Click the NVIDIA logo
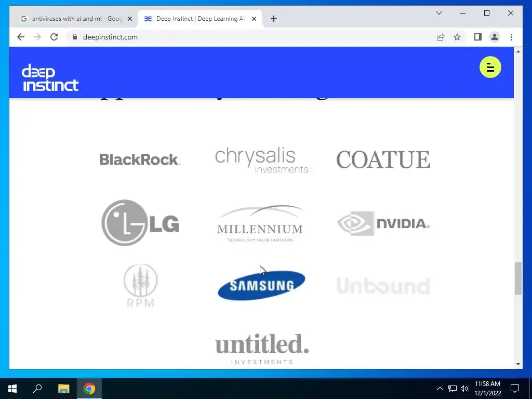 pos(383,223)
